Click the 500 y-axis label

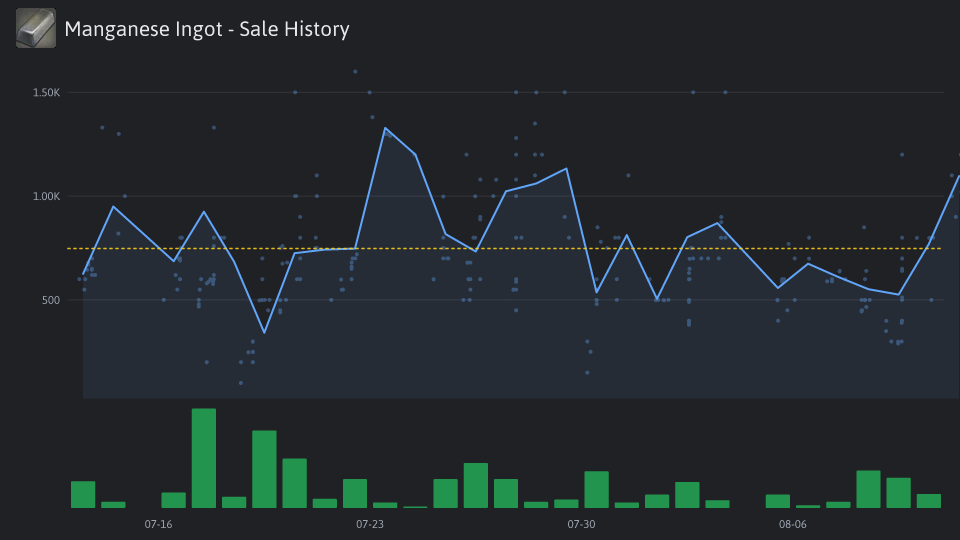(x=51, y=300)
